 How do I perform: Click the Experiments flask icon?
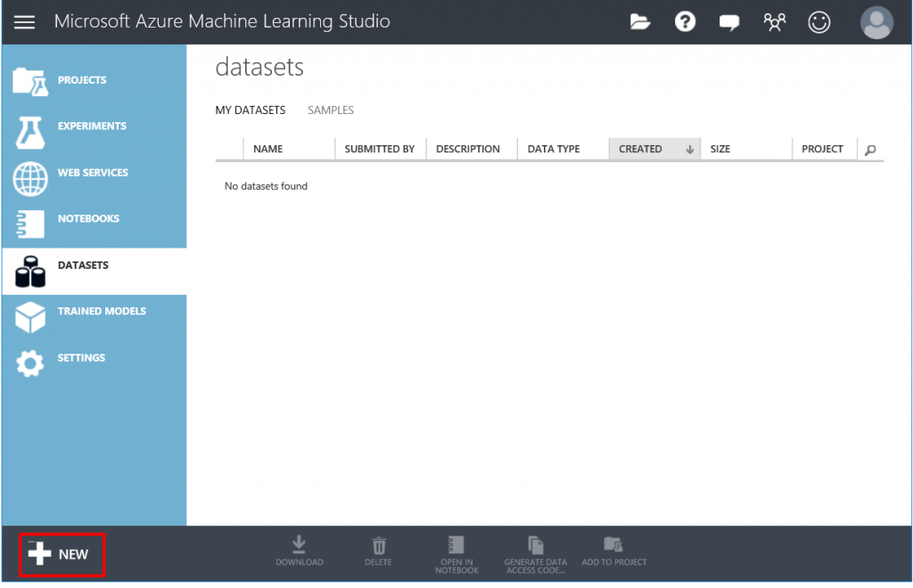point(29,133)
